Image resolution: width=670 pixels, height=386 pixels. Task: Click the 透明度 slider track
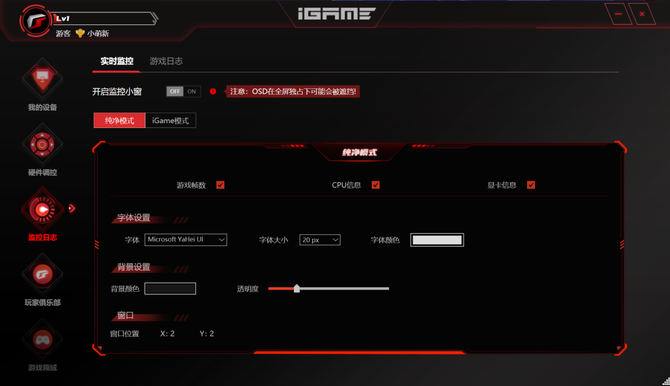[x=329, y=289]
